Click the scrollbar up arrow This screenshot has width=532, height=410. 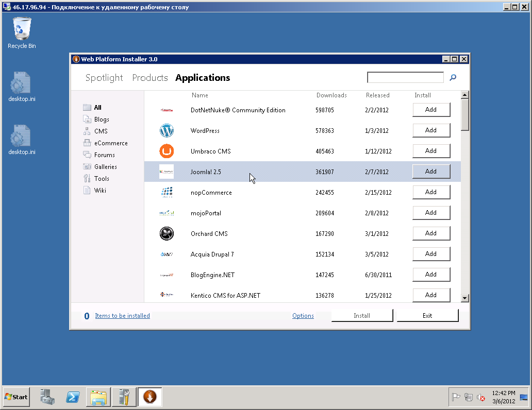(x=465, y=95)
